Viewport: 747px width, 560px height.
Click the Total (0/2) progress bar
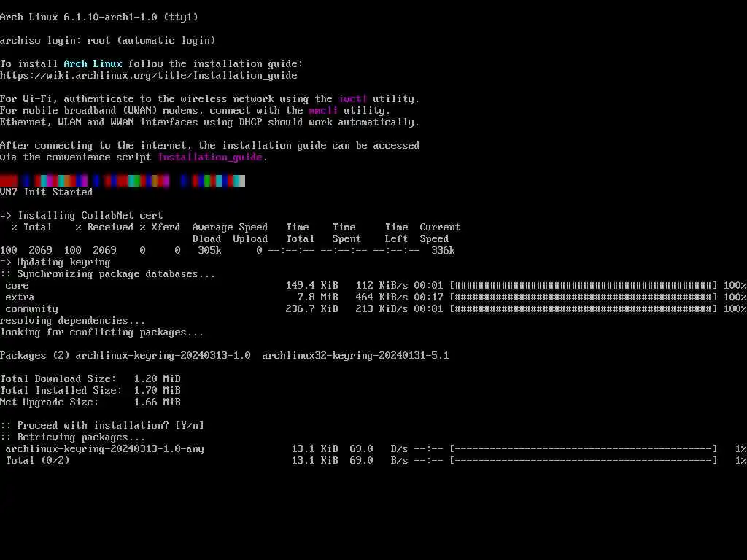click(584, 461)
